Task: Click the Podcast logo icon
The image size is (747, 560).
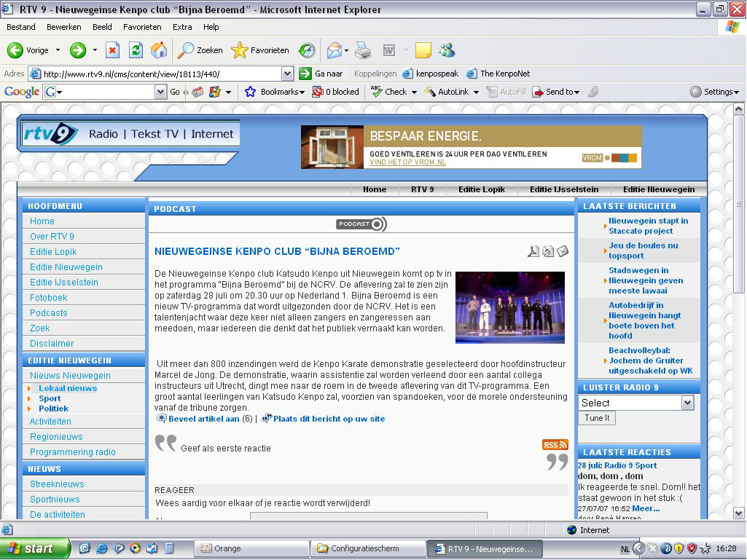Action: click(x=361, y=224)
